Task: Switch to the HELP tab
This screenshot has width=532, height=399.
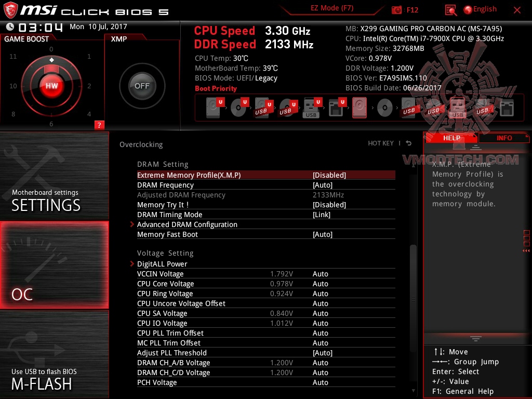Action: (x=451, y=138)
